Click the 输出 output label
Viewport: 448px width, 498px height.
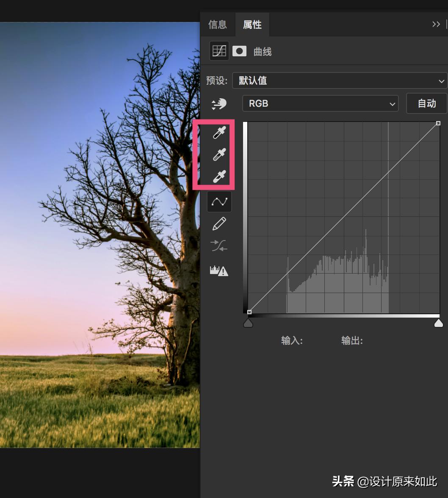pyautogui.click(x=352, y=341)
